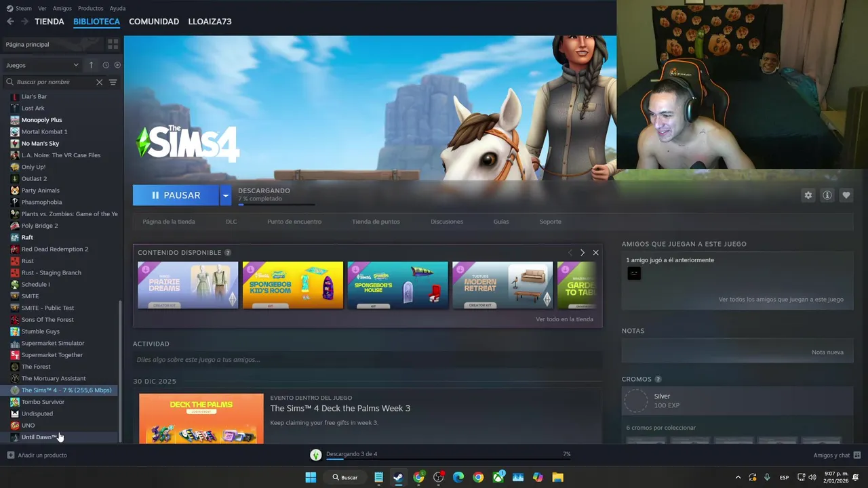Open game settings gear icon

808,195
